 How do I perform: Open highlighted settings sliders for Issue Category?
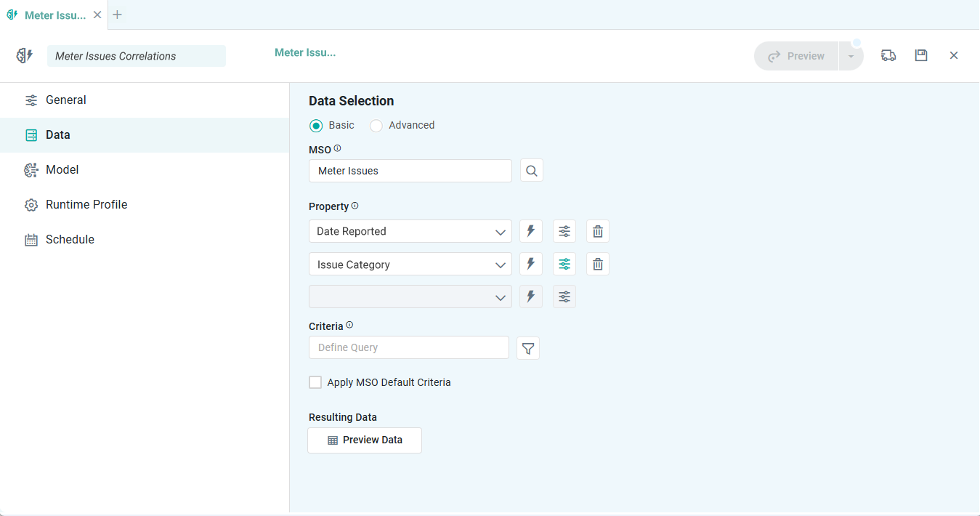click(564, 264)
